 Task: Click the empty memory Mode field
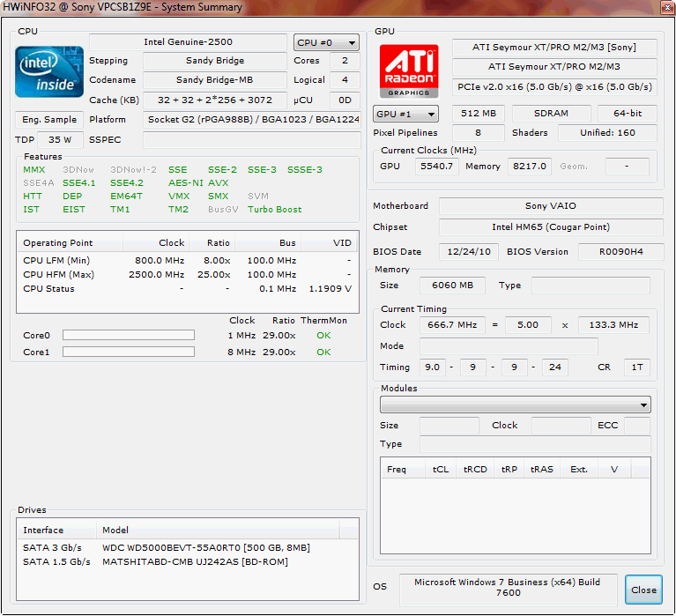coord(509,345)
